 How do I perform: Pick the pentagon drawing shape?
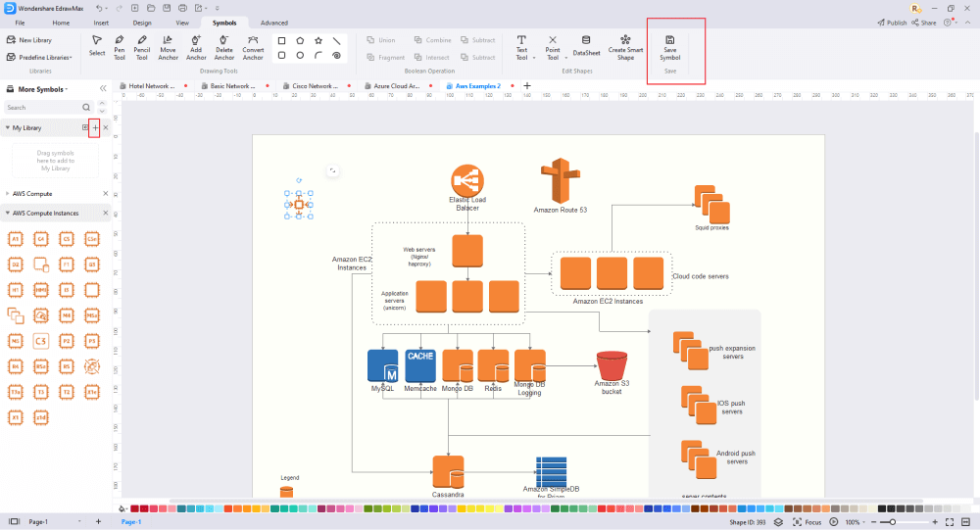[300, 40]
